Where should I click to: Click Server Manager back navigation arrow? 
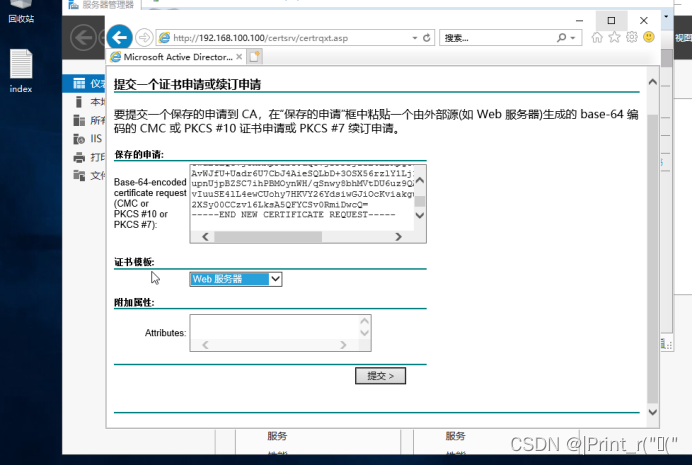[83, 38]
